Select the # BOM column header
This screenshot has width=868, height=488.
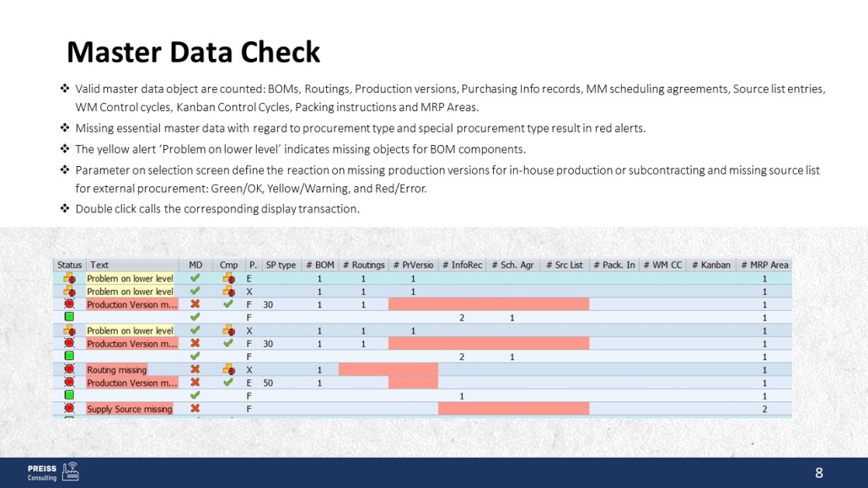pos(320,265)
